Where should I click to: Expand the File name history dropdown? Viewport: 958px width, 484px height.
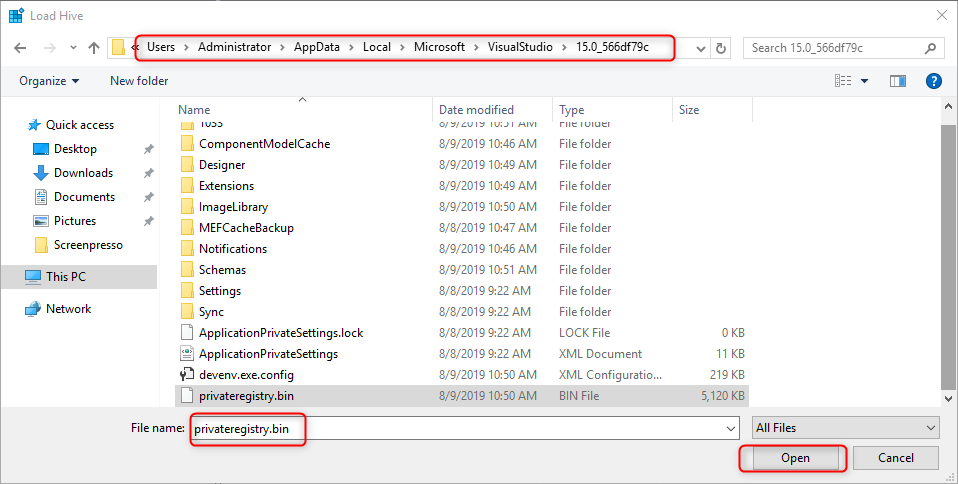(x=731, y=428)
